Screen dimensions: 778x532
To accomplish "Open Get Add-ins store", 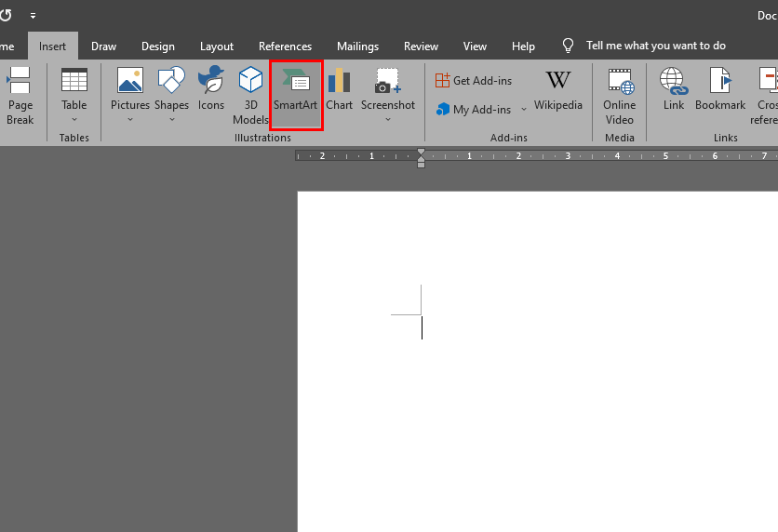I will point(474,80).
